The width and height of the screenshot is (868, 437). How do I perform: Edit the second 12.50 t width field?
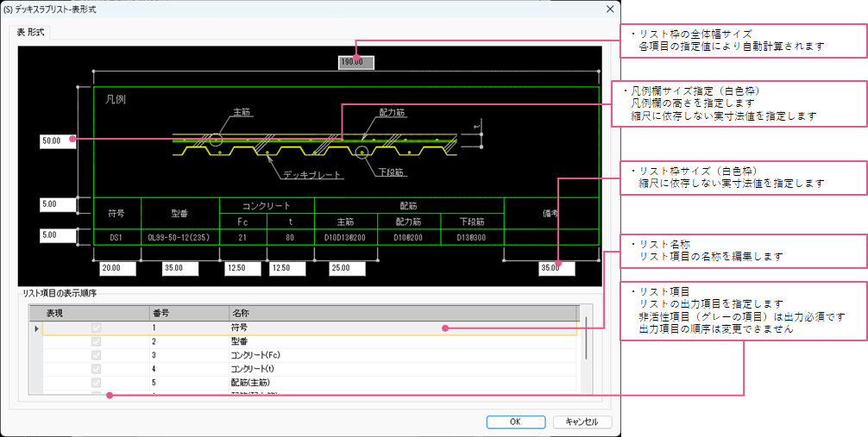[287, 268]
